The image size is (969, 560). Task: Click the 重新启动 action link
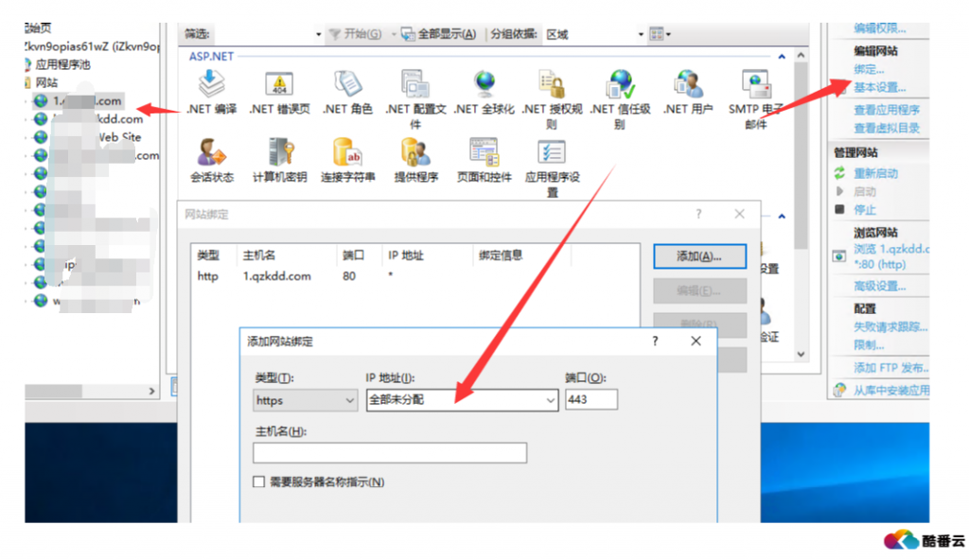875,173
